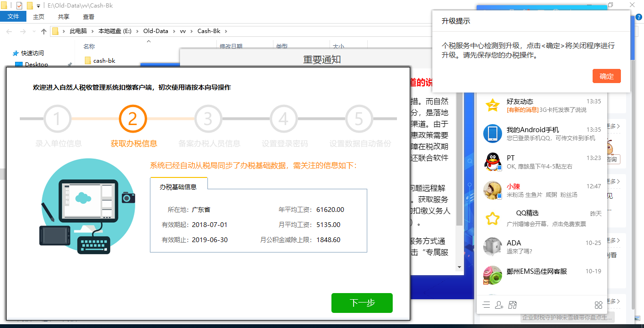Open 好友动态 entry in QQ list

542,105
